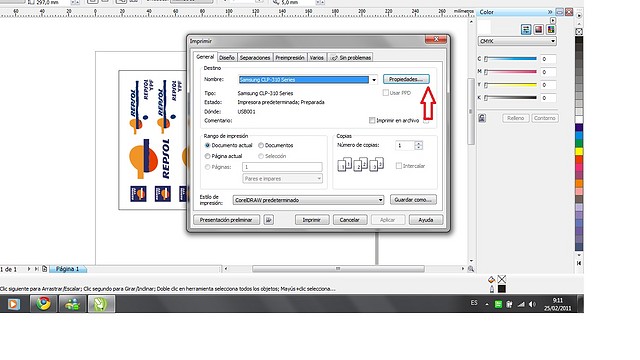Expand color palette with end arrow

579,263
